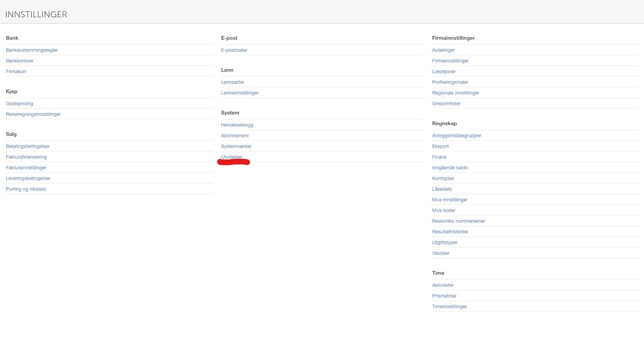The image size is (644, 363).
Task: Open Lønnsinnstillinger settings
Action: (x=240, y=93)
